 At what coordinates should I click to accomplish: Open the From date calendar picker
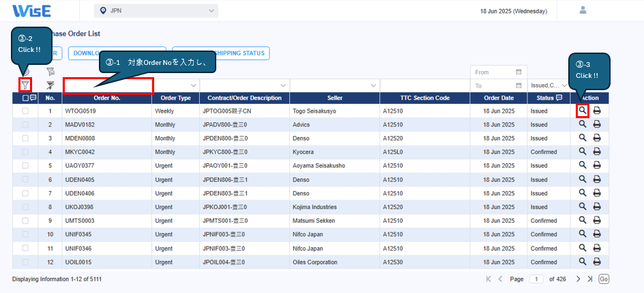[518, 72]
